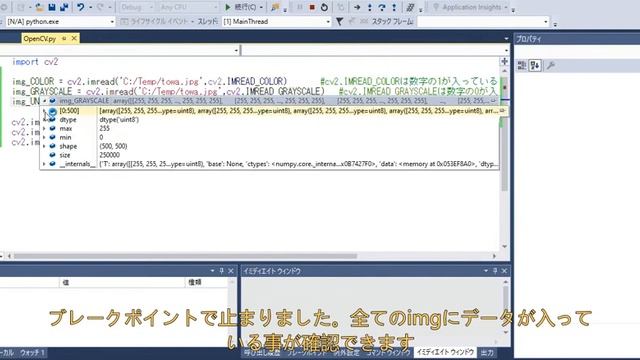Open the Any CPU platform dropdown
Image resolution: width=640 pixels, height=360 pixels.
pos(216,7)
